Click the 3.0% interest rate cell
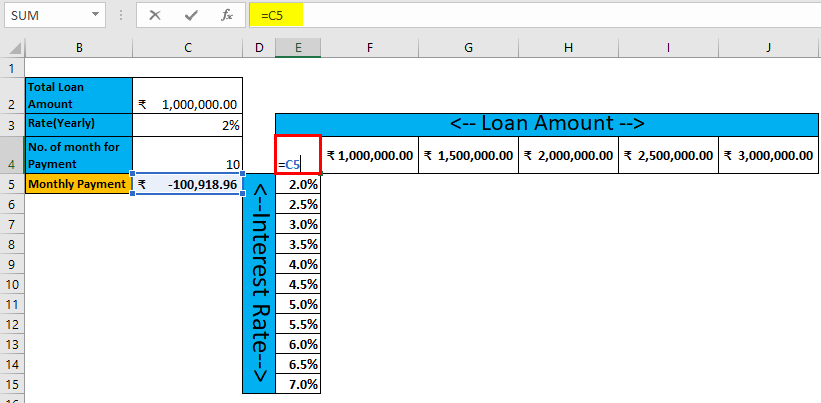The image size is (821, 403). (298, 224)
